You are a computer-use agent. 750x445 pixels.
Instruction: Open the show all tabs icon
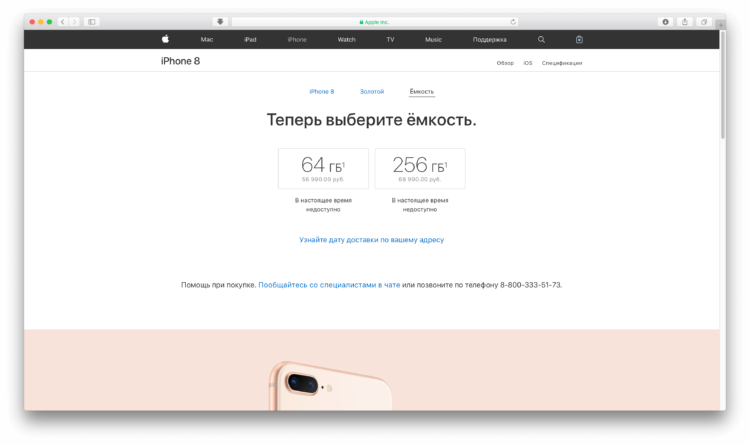tap(704, 22)
